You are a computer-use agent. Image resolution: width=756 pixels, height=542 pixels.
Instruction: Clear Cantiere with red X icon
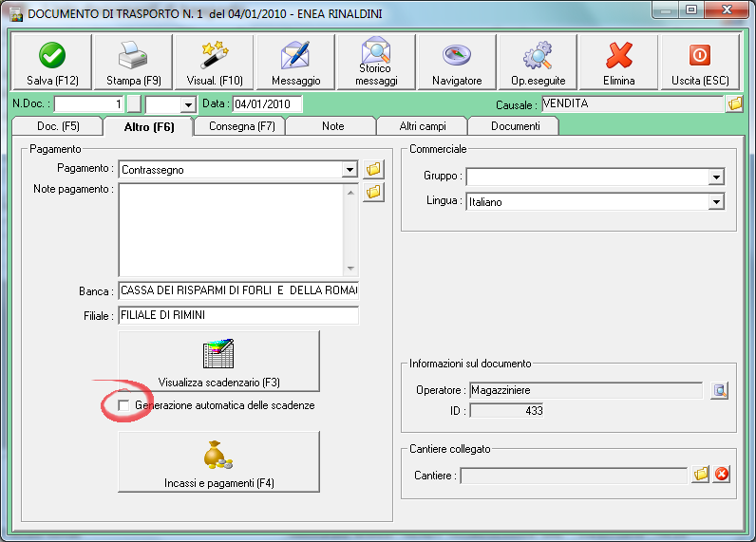tap(722, 475)
